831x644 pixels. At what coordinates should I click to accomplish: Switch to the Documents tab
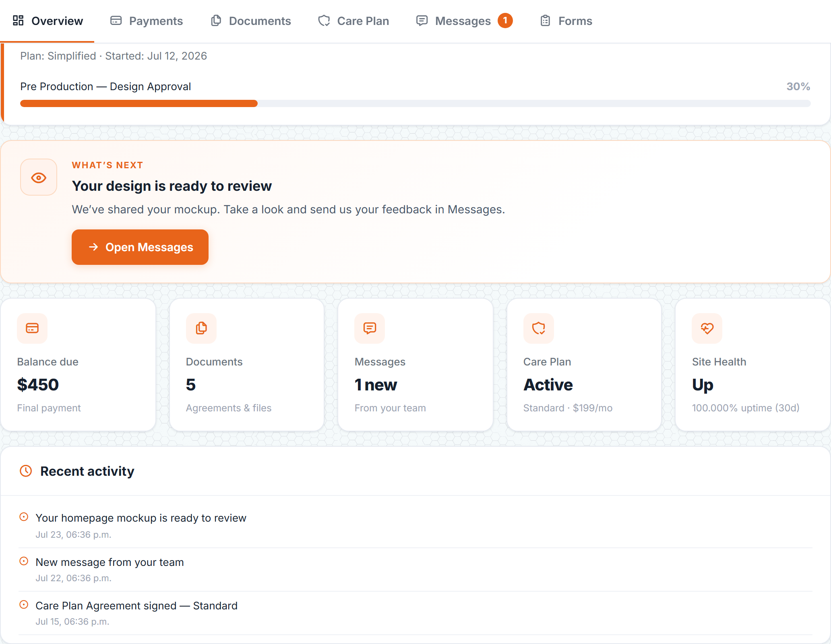click(x=251, y=21)
